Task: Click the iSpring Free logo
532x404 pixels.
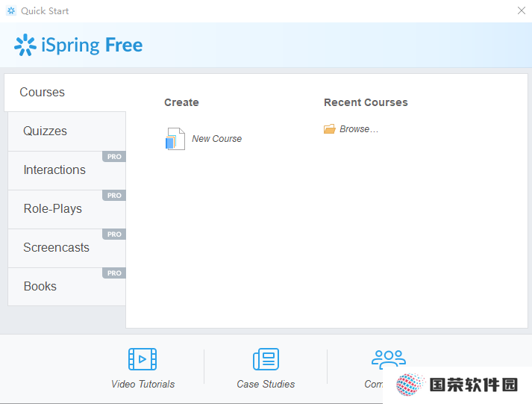Action: coord(78,45)
